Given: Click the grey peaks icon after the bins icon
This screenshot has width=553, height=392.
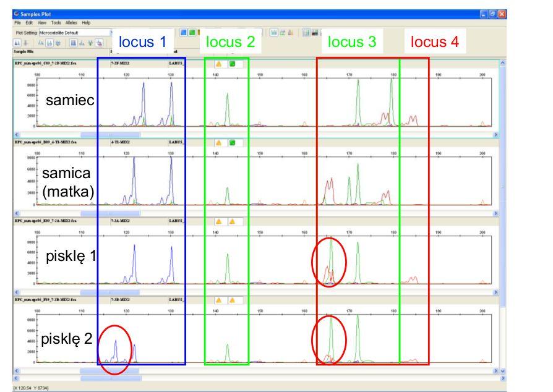Looking at the screenshot, I should (x=82, y=43).
